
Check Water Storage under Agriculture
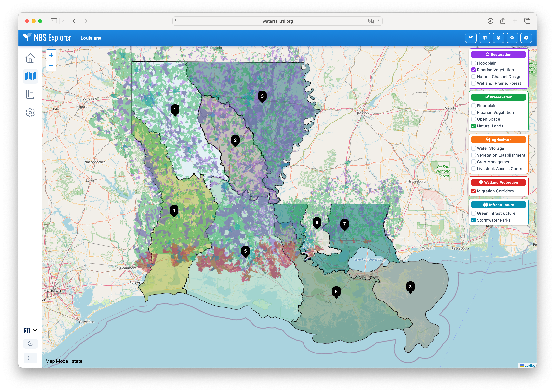[x=474, y=148]
